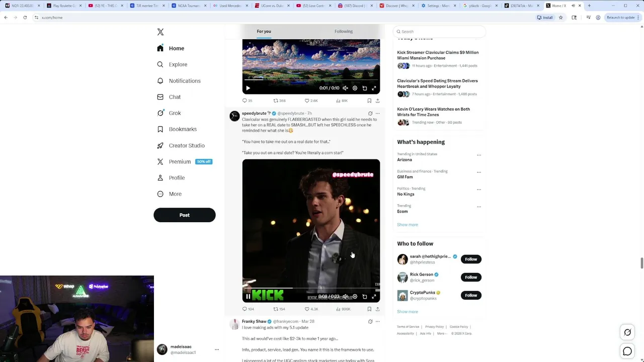Click the X logo in sidebar
Viewport: 644px width, 362px height.
click(160, 32)
